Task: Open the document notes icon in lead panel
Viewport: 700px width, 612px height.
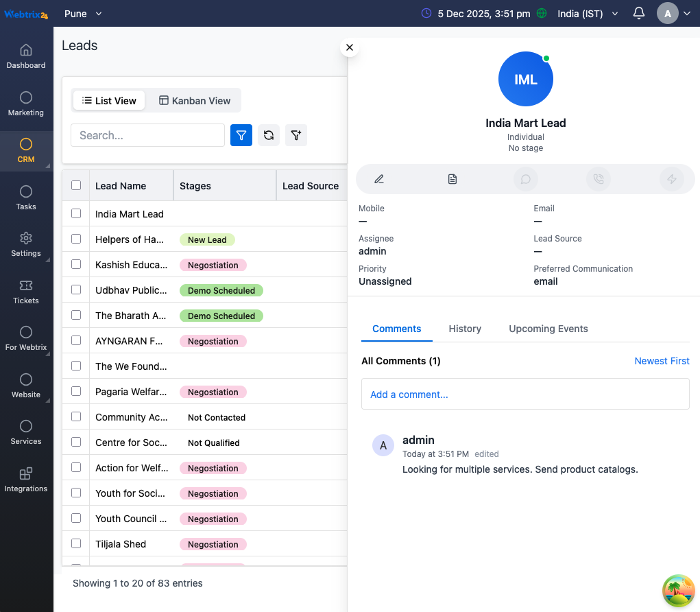Action: click(452, 179)
